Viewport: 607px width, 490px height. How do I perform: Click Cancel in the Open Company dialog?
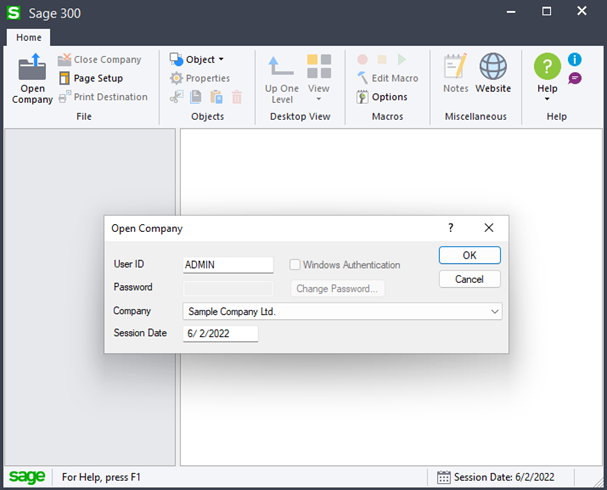[x=469, y=279]
